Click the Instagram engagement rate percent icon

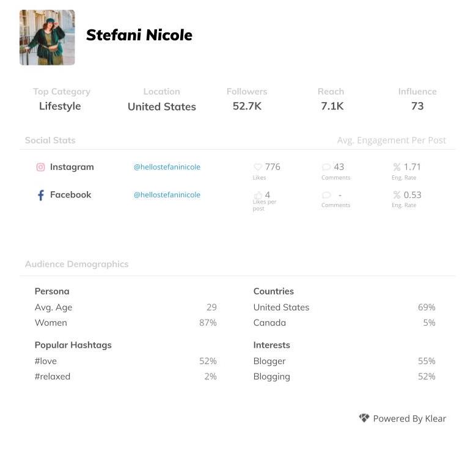click(397, 167)
